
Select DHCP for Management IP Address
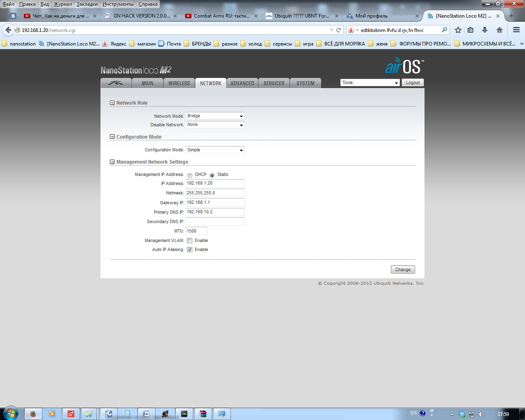click(x=190, y=175)
